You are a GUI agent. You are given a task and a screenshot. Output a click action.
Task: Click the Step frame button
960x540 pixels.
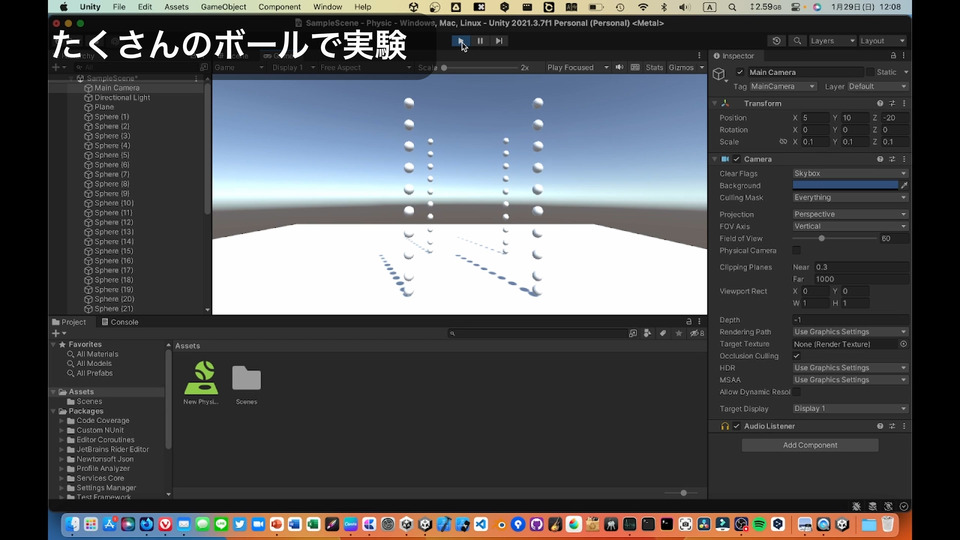pos(499,41)
